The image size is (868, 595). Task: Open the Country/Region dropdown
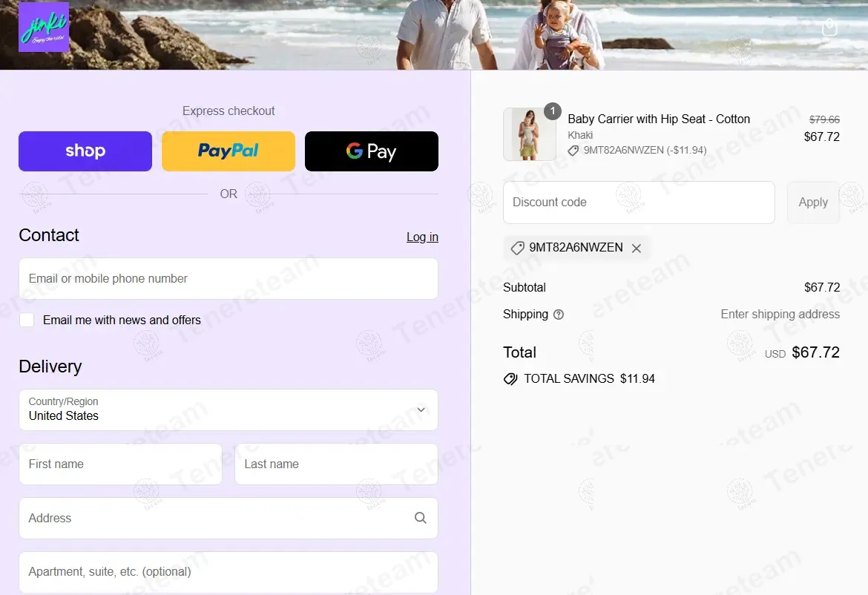[228, 410]
